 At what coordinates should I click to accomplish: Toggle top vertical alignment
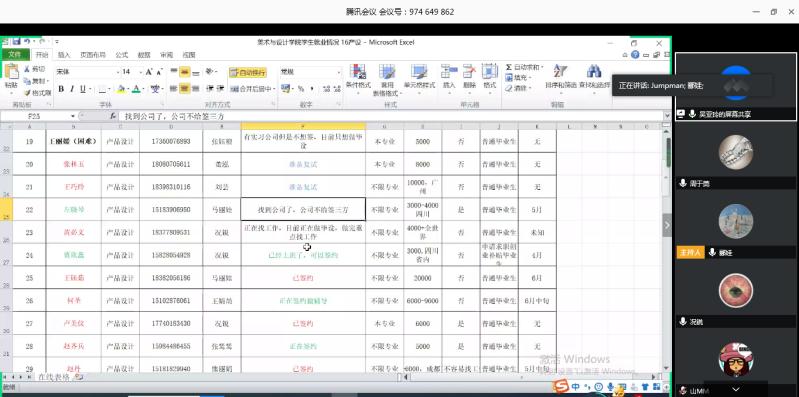(x=174, y=72)
